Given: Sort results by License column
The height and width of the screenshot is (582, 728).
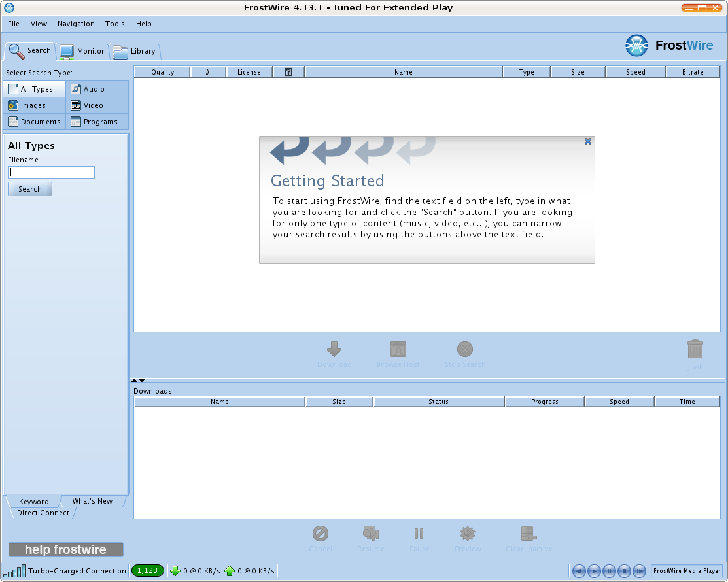Looking at the screenshot, I should pos(249,72).
